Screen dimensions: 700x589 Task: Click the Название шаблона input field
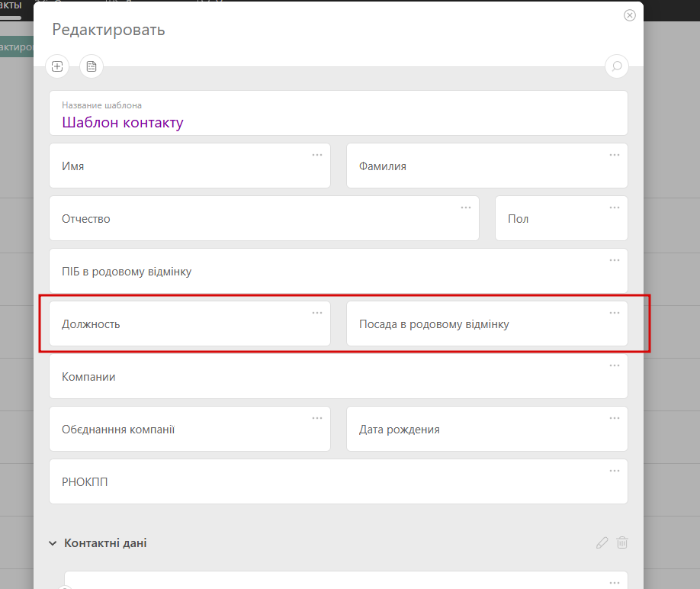(x=338, y=122)
